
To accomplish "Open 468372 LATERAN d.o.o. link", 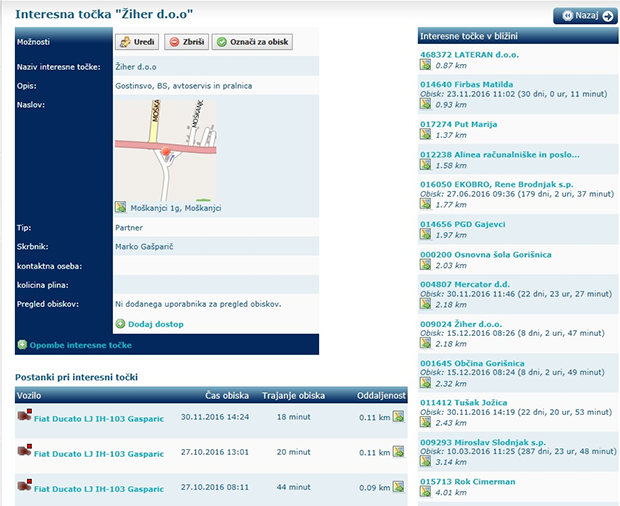I will (469, 55).
